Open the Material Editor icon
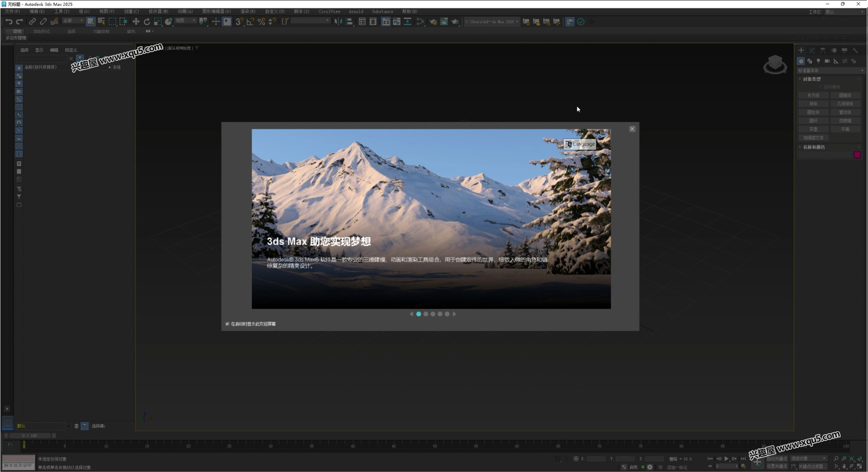Image resolution: width=868 pixels, height=472 pixels. (x=421, y=22)
